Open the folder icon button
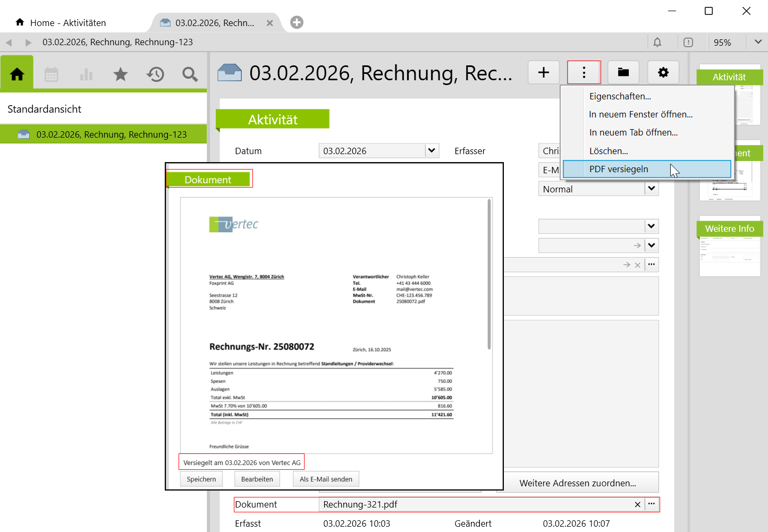768x532 pixels. point(623,72)
